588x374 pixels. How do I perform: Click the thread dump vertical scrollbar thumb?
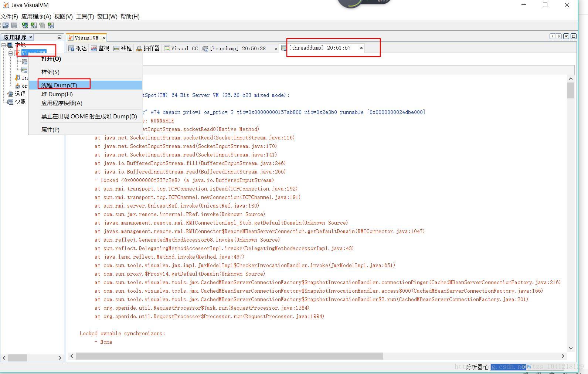571,91
